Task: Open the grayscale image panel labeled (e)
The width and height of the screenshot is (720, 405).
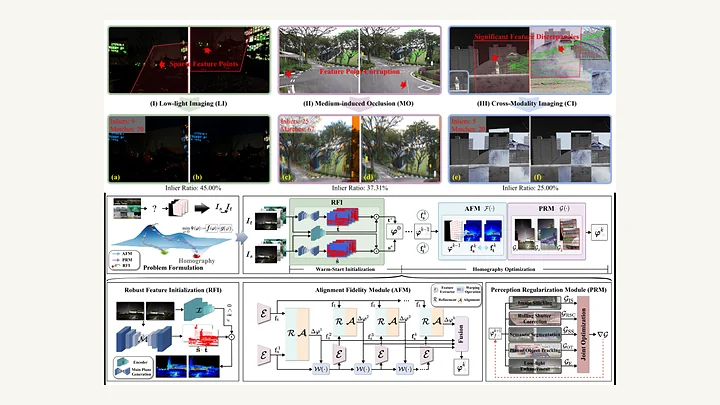Action: [x=489, y=149]
